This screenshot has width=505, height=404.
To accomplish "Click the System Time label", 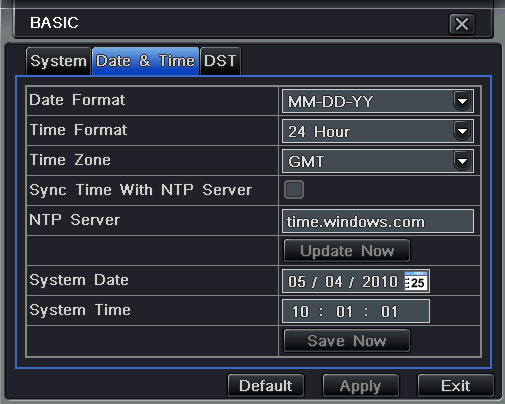I will tap(80, 311).
